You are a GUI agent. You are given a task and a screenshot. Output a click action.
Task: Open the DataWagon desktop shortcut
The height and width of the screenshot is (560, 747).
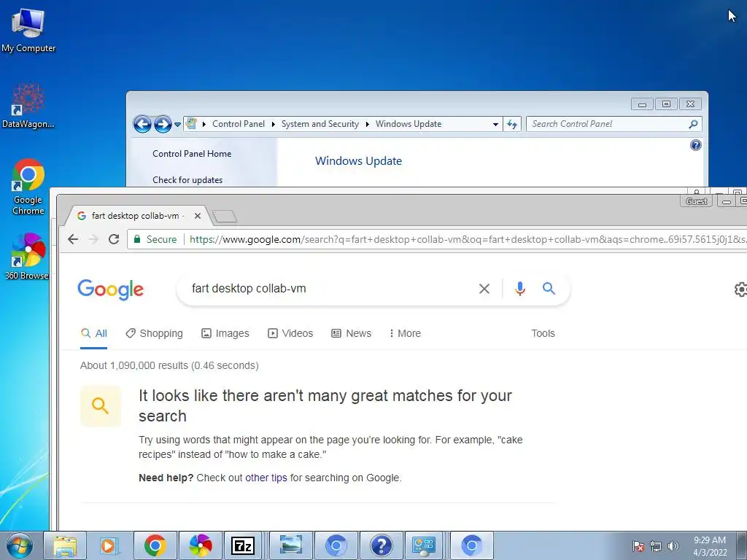click(28, 106)
